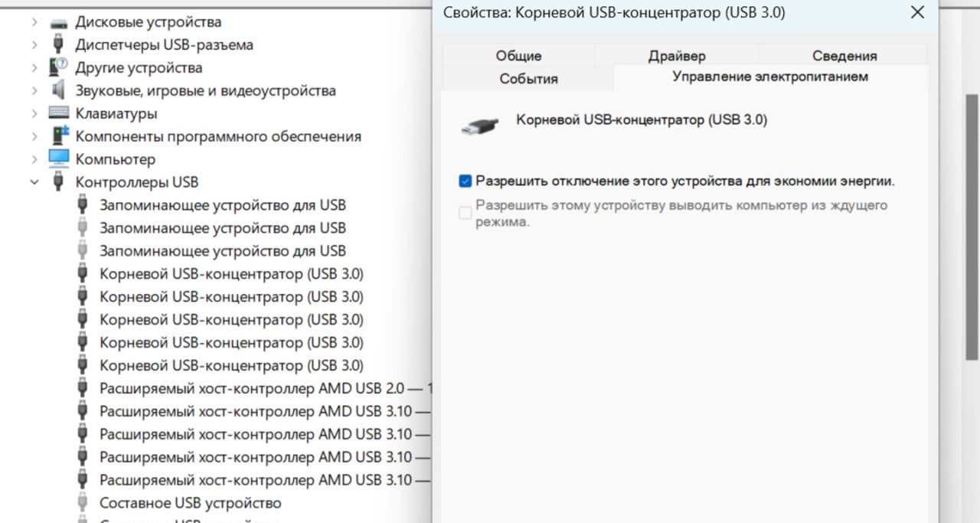Click the USB plug icon in properties dialog
This screenshot has height=523, width=980.
[480, 126]
